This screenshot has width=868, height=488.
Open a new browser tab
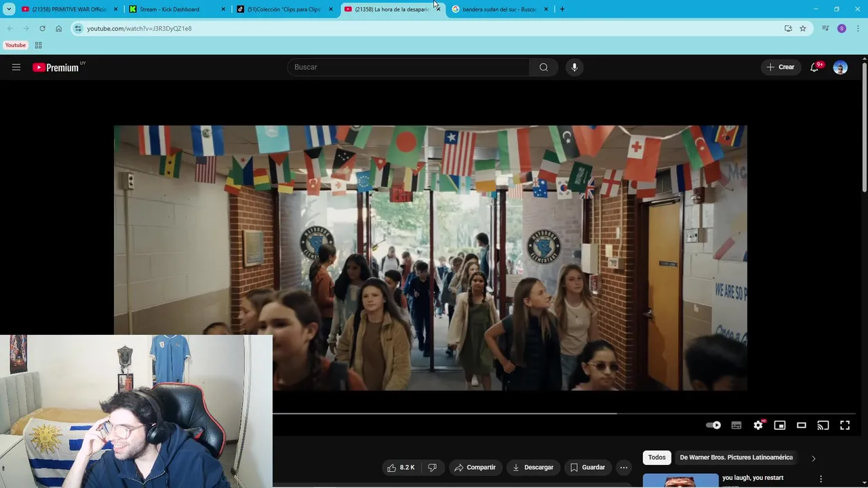[x=562, y=9]
